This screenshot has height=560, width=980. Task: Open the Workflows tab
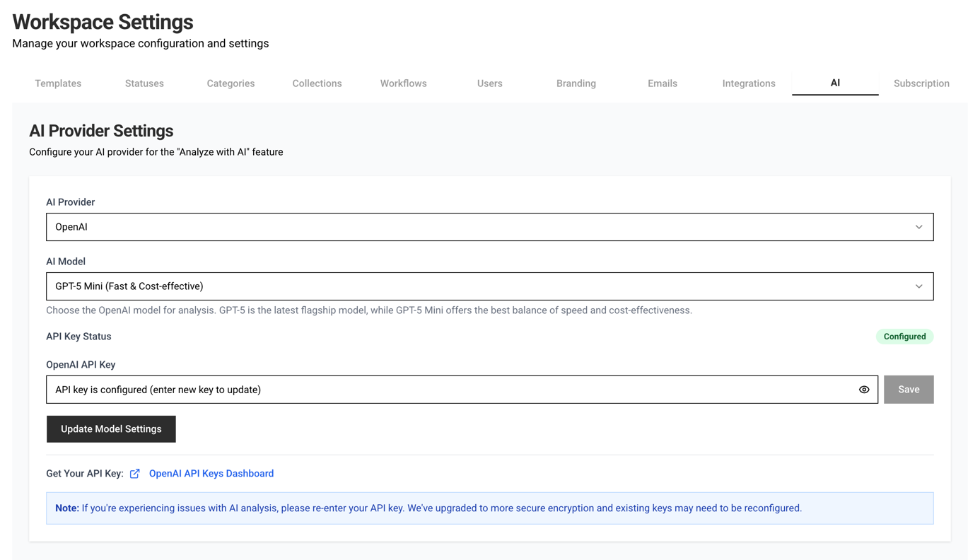point(404,83)
